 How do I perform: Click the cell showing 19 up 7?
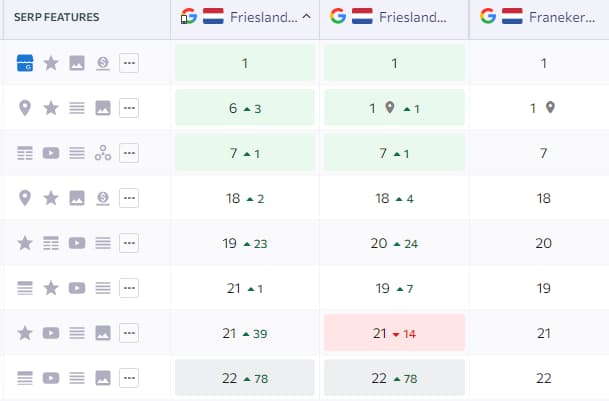(x=394, y=288)
